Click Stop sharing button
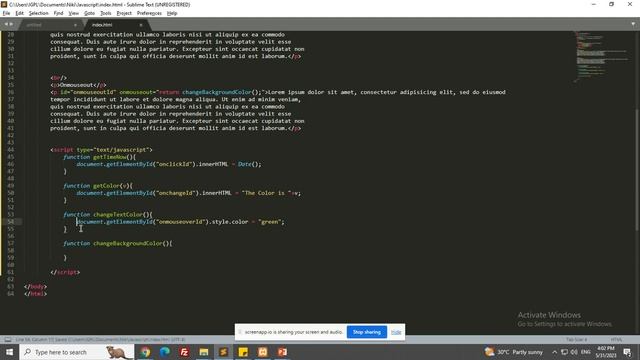Screen dimensions: 640x360 click(x=367, y=332)
